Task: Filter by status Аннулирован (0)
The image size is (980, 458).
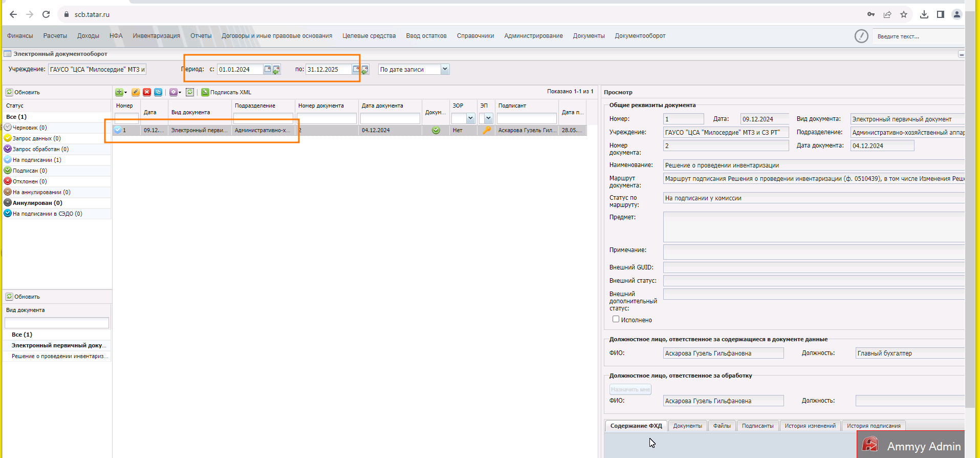Action: pos(57,203)
